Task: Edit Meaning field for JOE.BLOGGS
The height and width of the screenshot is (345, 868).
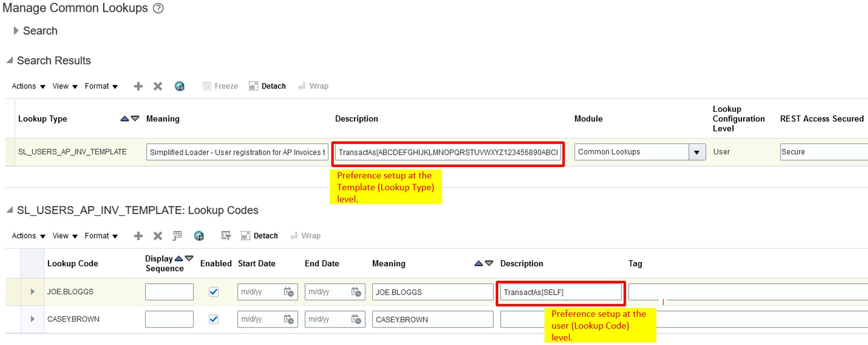Action: (x=433, y=292)
